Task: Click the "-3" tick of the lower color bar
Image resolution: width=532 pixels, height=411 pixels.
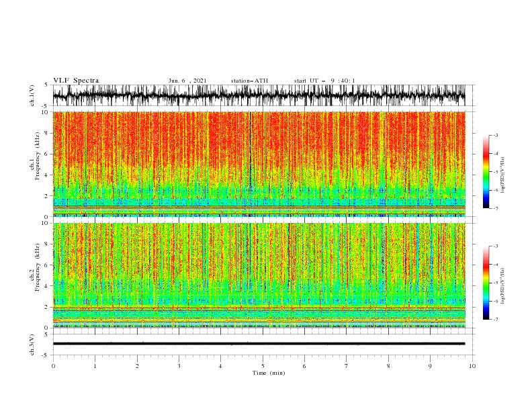Action: [496, 246]
